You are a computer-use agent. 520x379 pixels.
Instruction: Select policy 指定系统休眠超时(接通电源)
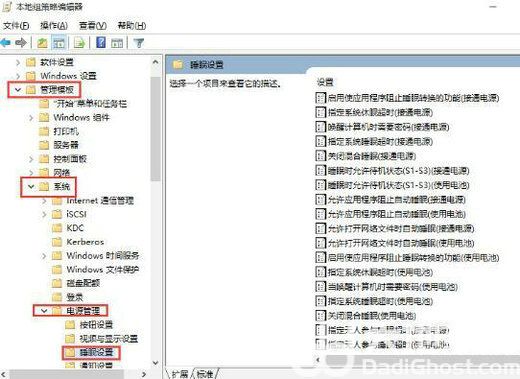[374, 112]
